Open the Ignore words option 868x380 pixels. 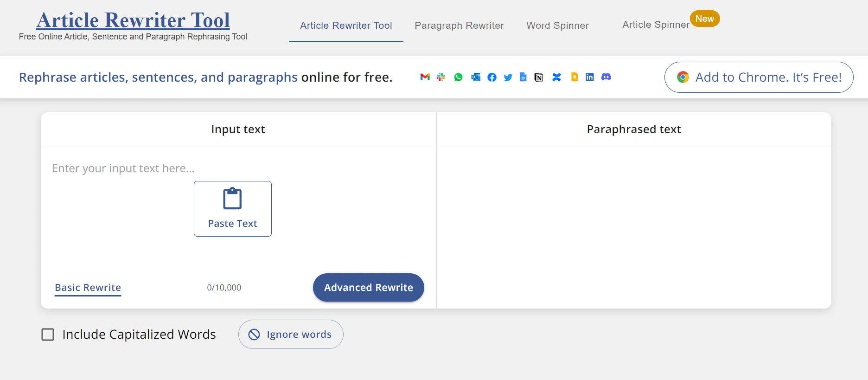291,335
